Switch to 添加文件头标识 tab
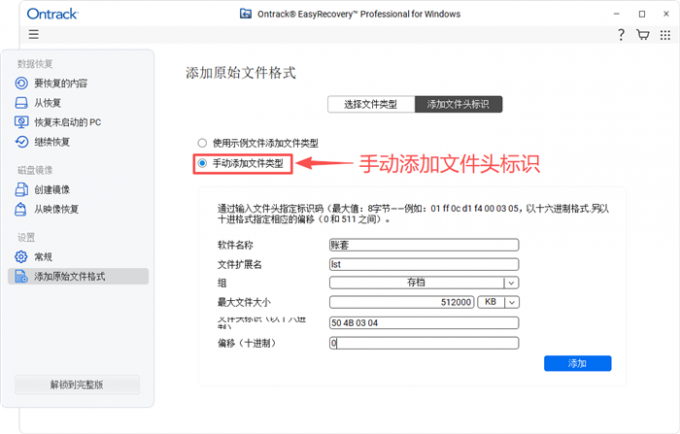The width and height of the screenshot is (680, 434). coord(458,104)
